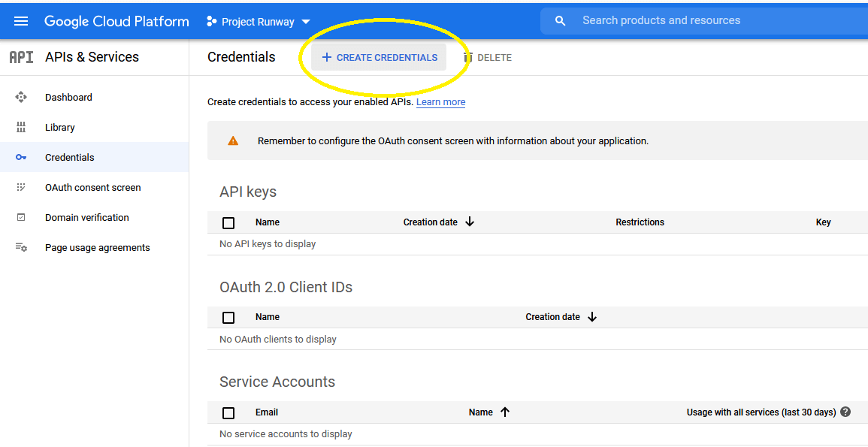Select all API keys checkbox
Image resolution: width=868 pixels, height=447 pixels.
tap(228, 223)
